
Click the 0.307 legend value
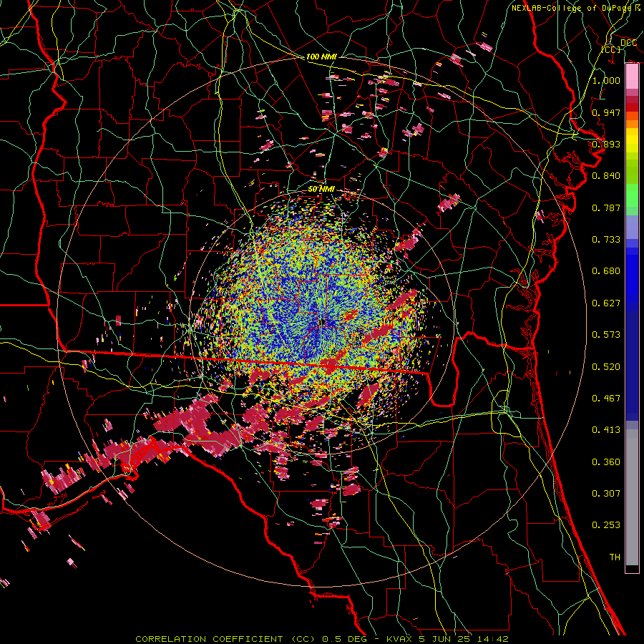coord(606,493)
